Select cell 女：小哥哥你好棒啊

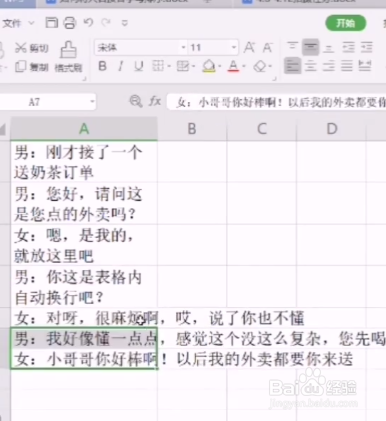click(84, 359)
